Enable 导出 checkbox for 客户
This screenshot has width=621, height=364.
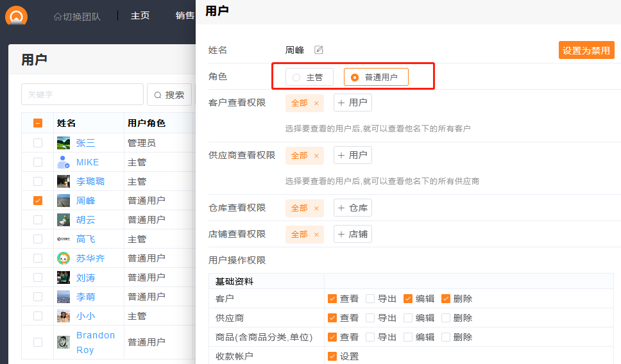tap(370, 299)
